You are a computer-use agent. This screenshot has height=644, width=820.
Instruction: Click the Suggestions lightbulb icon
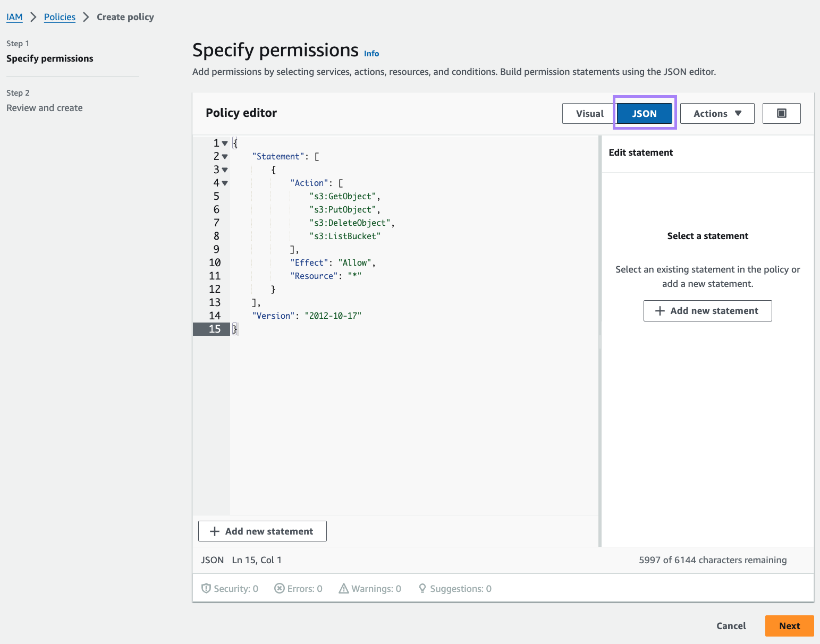point(422,588)
